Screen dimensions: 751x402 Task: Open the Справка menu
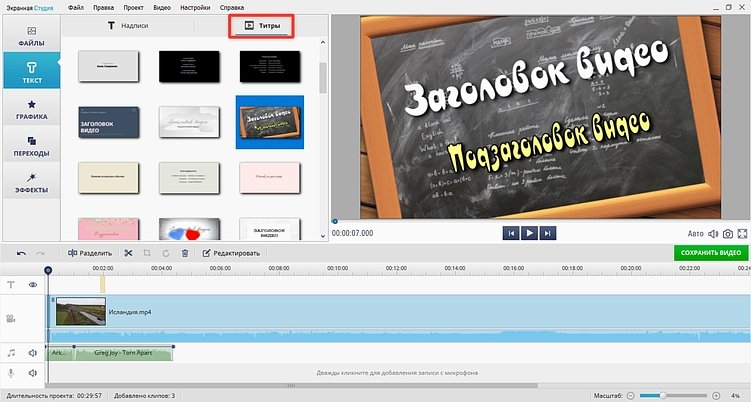tap(232, 8)
